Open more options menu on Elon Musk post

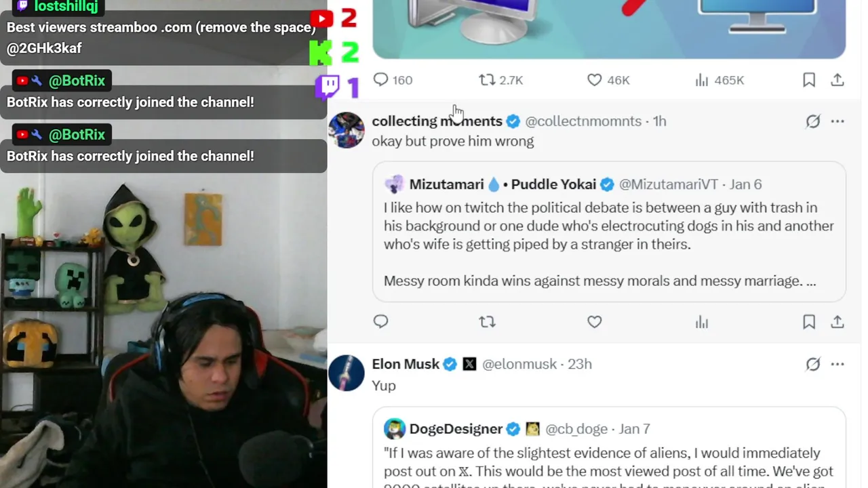[x=837, y=365]
